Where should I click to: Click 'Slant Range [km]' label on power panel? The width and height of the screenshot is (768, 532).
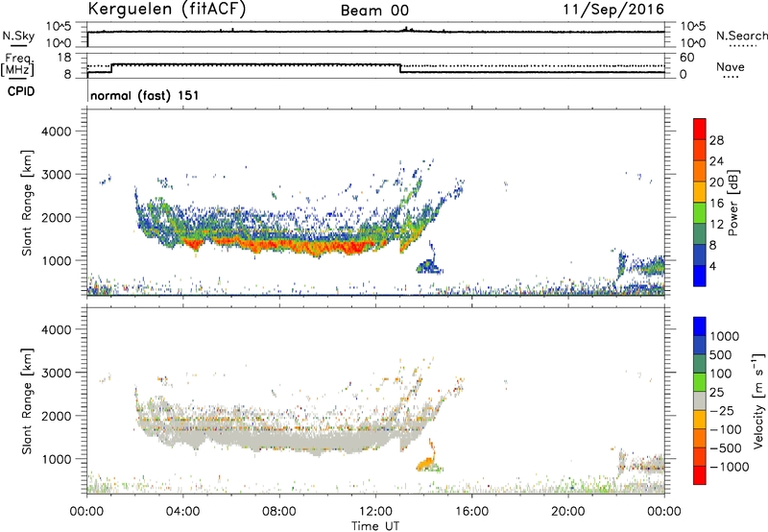click(x=27, y=203)
